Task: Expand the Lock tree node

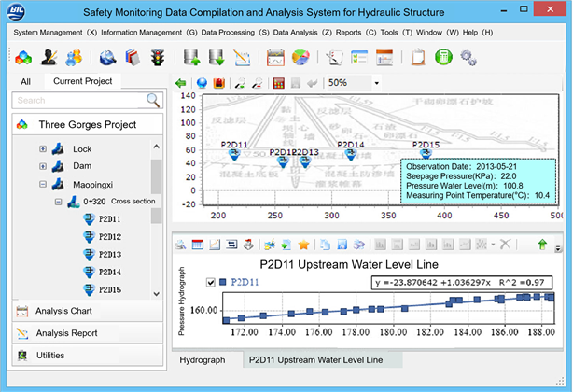Action: (43, 149)
